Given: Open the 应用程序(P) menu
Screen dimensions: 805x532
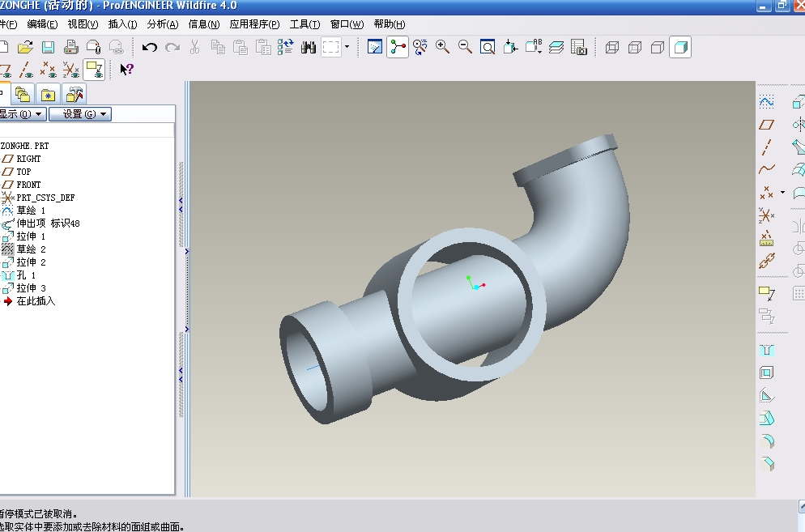Looking at the screenshot, I should click(x=254, y=24).
